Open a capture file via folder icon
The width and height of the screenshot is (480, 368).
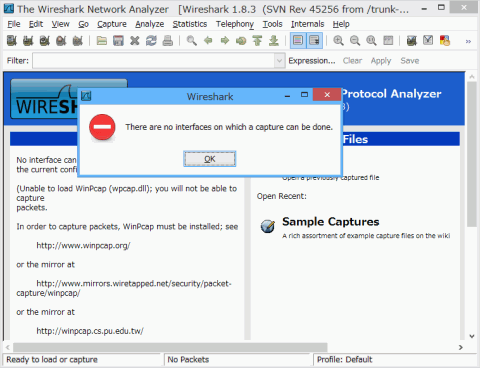pyautogui.click(x=102, y=41)
